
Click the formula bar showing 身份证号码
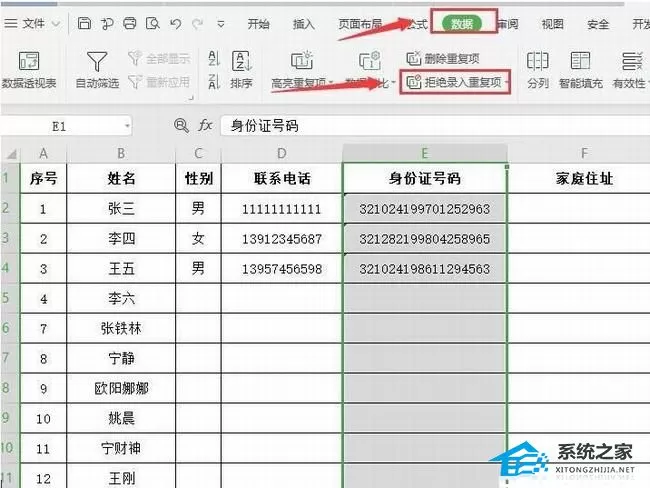coord(435,126)
